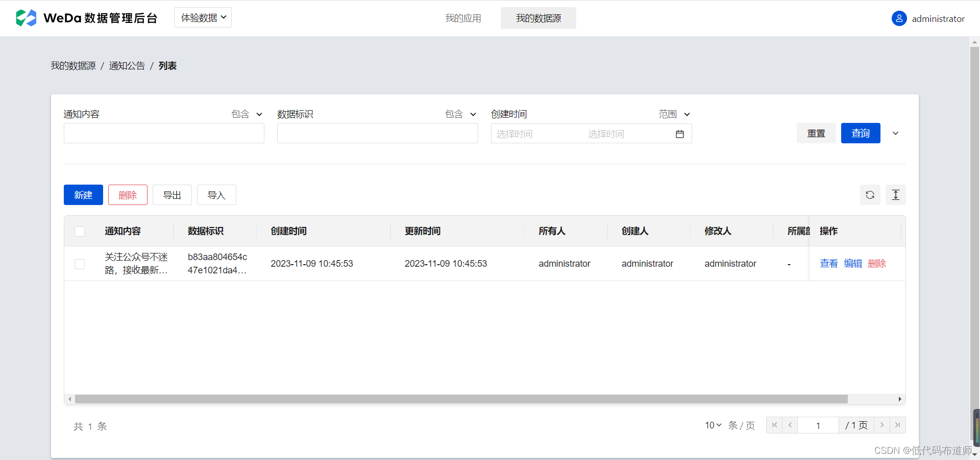
Task: Click the administrator username at top right
Action: point(938,19)
